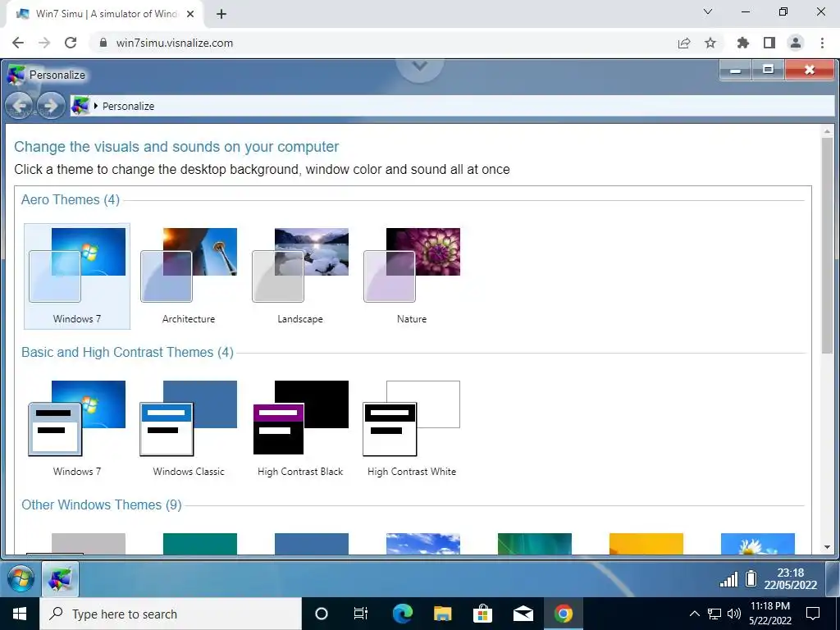Viewport: 840px width, 630px height.
Task: Open Chrome three-dot menu
Action: click(x=822, y=43)
